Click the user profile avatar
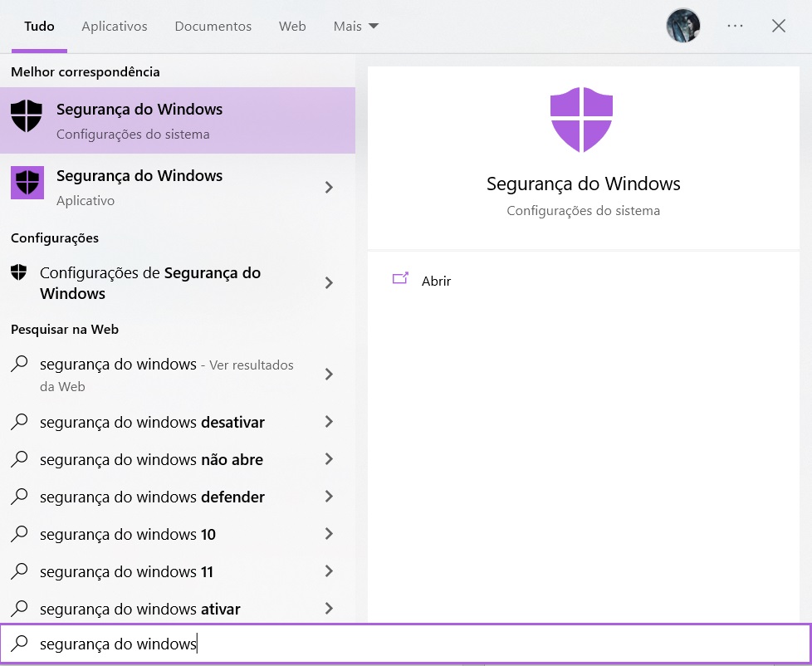The width and height of the screenshot is (812, 666). point(682,26)
